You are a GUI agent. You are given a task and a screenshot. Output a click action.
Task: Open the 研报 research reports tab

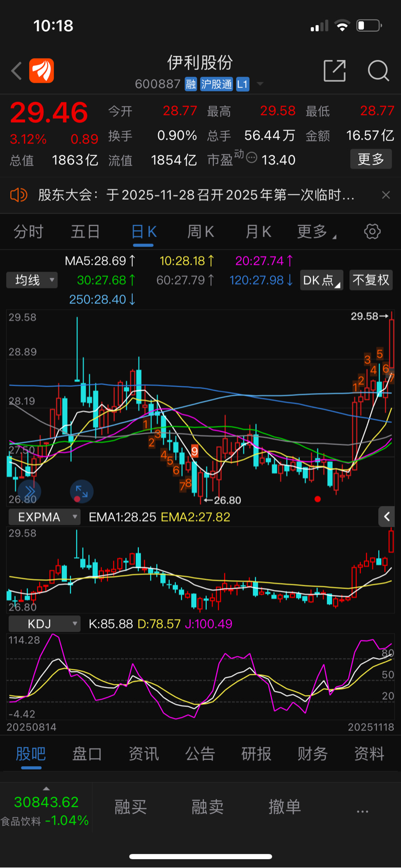(256, 754)
